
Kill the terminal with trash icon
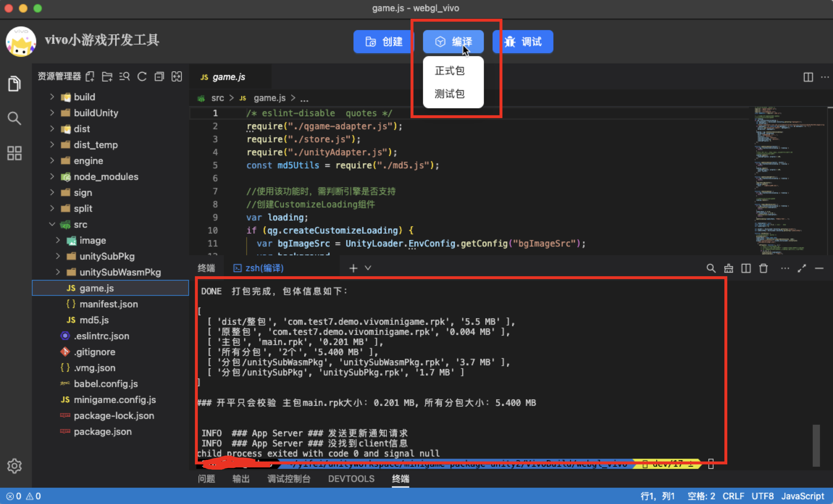[763, 268]
